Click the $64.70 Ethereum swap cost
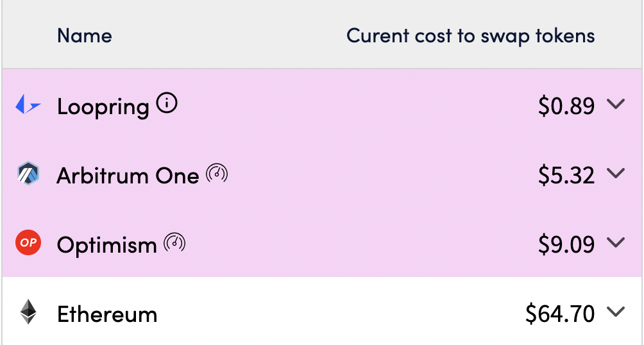This screenshot has width=644, height=345. click(560, 314)
